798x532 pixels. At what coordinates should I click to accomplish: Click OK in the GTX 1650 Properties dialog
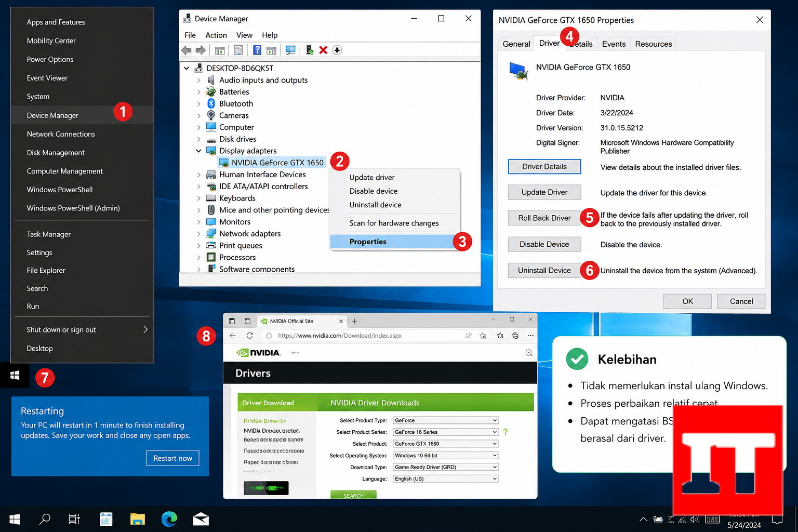[687, 301]
